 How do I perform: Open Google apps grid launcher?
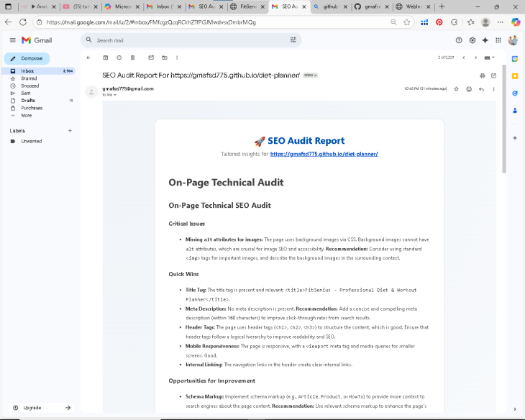[498, 40]
